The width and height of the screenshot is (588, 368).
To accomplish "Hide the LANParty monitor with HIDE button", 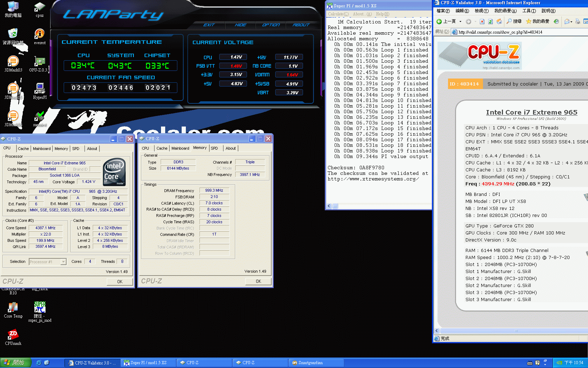I will pyautogui.click(x=240, y=25).
